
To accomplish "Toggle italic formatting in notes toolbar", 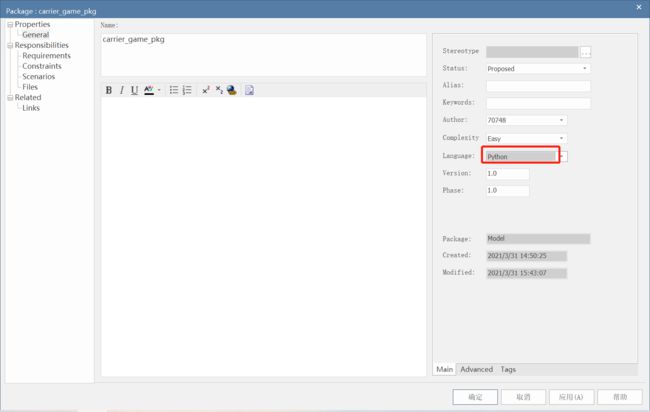I will pyautogui.click(x=121, y=90).
